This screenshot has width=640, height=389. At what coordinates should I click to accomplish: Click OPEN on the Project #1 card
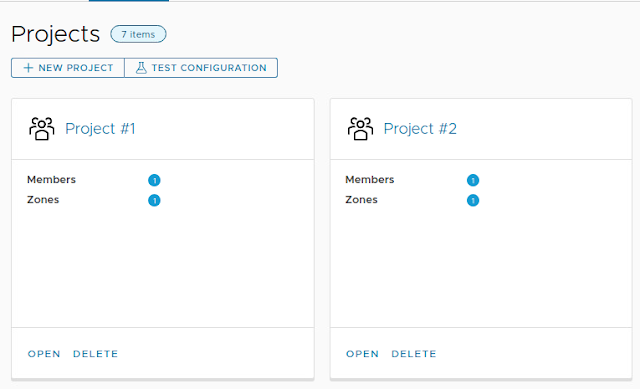pos(44,354)
